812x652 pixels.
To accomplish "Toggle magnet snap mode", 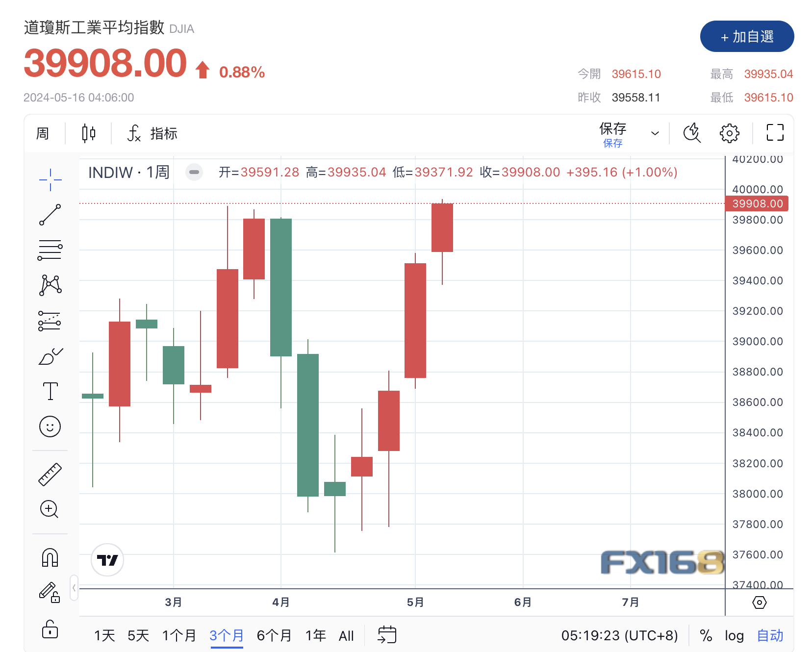I will (x=50, y=558).
